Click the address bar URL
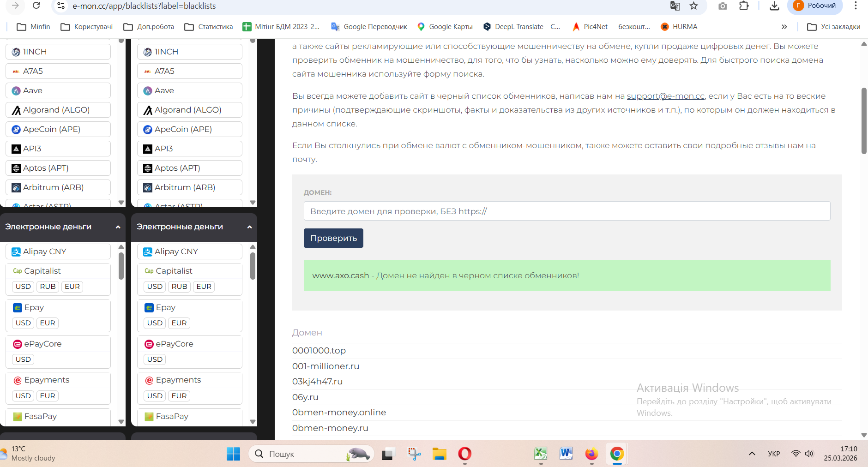The width and height of the screenshot is (868, 467). click(144, 6)
